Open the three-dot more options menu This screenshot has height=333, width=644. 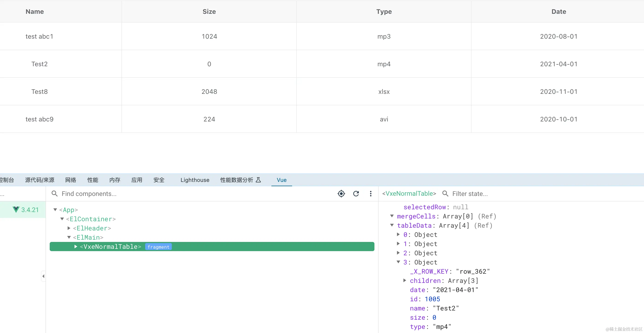(371, 194)
